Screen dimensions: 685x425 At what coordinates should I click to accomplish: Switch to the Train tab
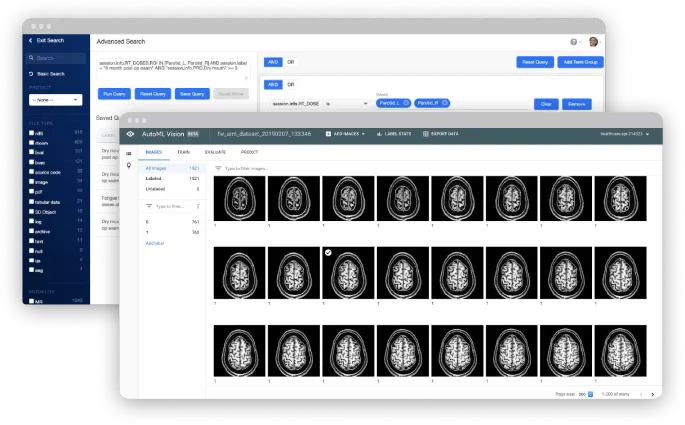184,152
